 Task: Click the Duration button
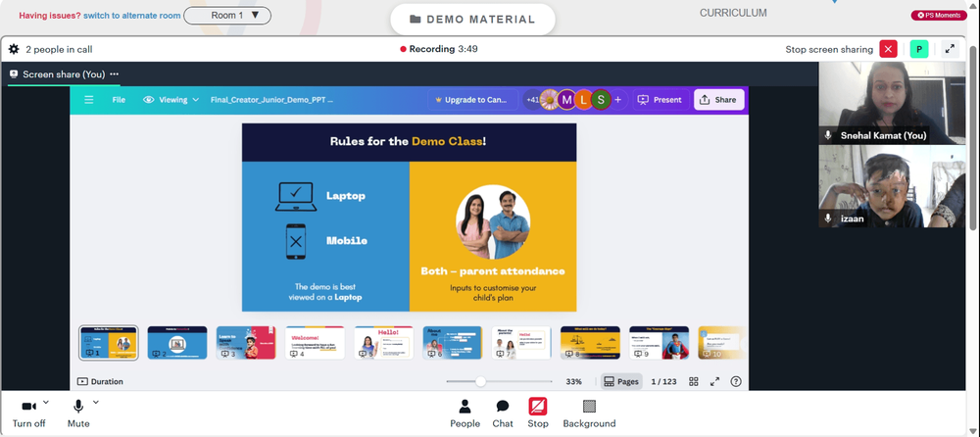point(100,381)
